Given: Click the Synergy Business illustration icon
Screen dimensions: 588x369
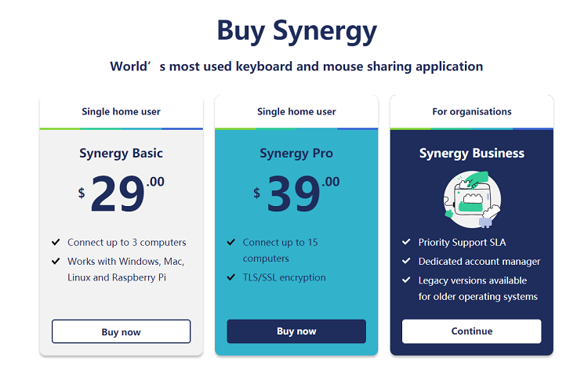Looking at the screenshot, I should 472,199.
